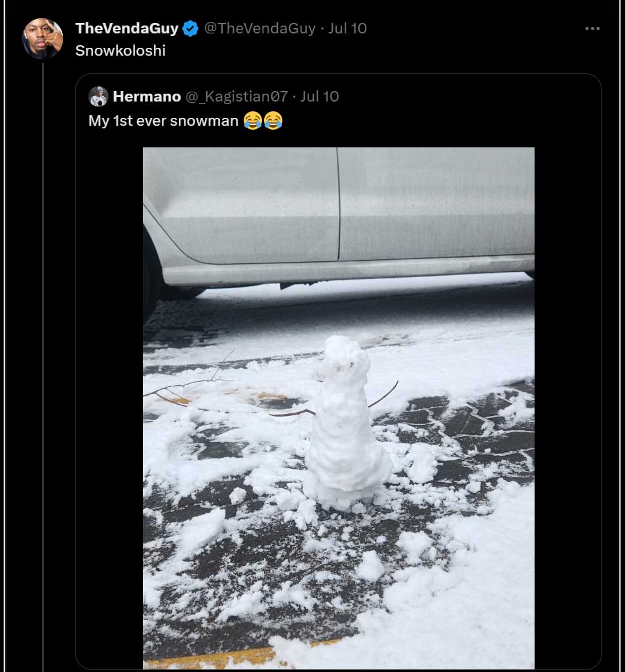Click the first laughing-crying emoji
The height and width of the screenshot is (672, 625).
pyautogui.click(x=252, y=121)
